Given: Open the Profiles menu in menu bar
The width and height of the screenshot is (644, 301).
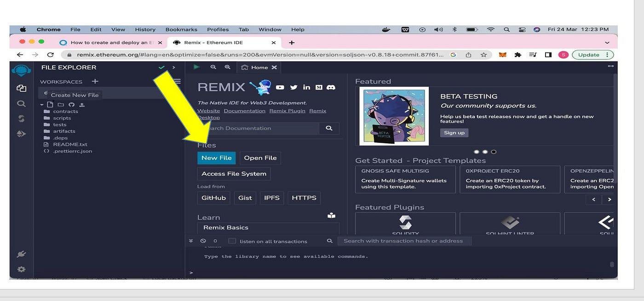Looking at the screenshot, I should click(218, 29).
